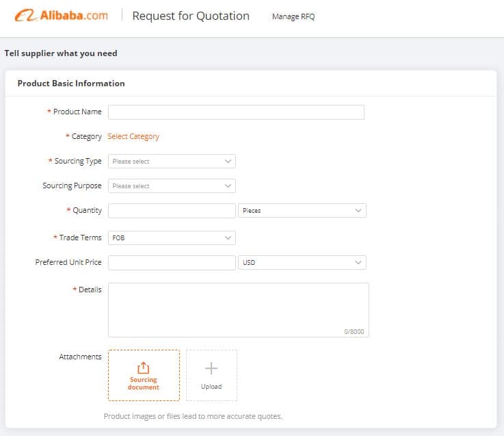Select the Preferred Unit Price input
504x436 pixels.
pyautogui.click(x=172, y=263)
